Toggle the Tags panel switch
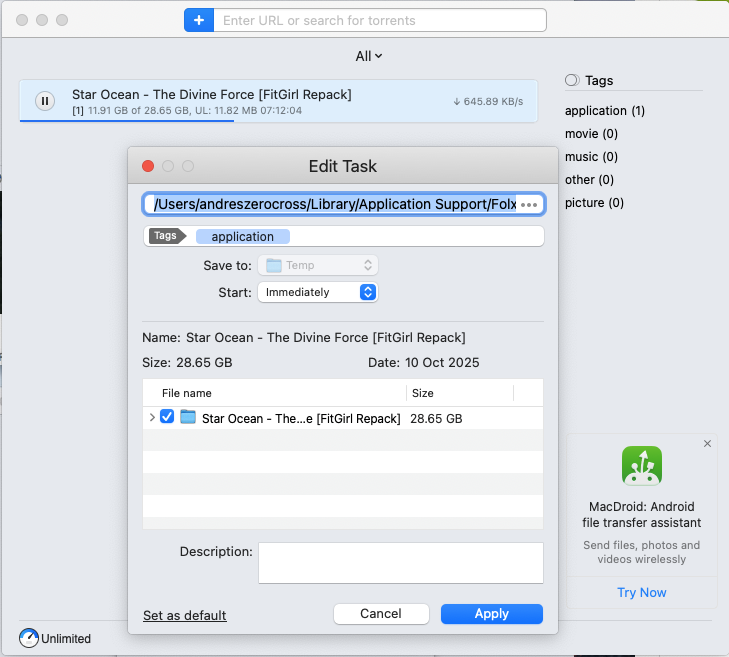The width and height of the screenshot is (729, 657). (572, 80)
